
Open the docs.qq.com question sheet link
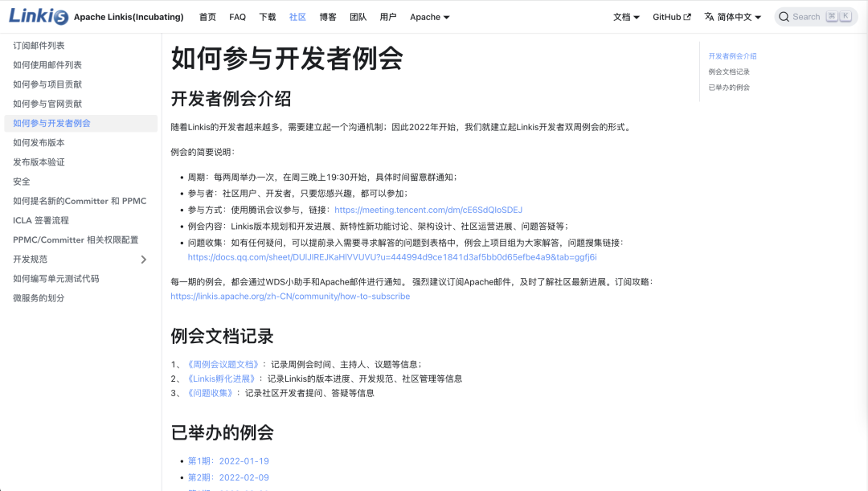392,257
